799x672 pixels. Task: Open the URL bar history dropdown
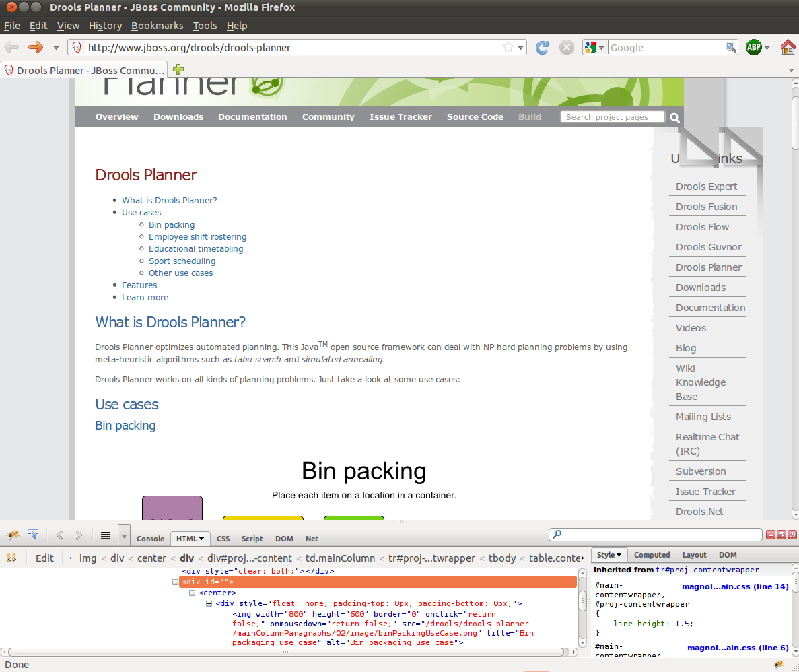pyautogui.click(x=521, y=48)
